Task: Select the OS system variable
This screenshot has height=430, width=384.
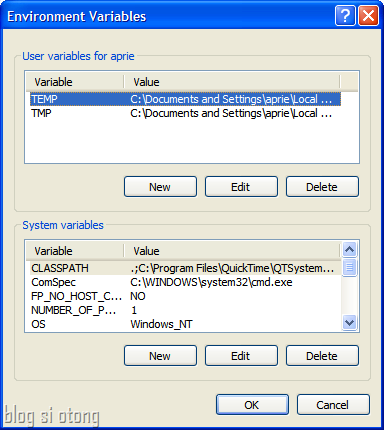Action: (185, 324)
